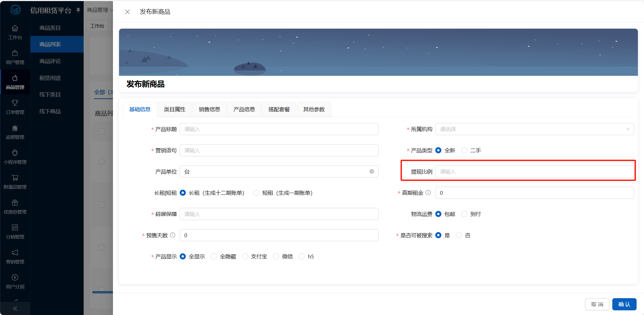
Task: Open 订单管理 trophy icon
Action: [x=15, y=103]
